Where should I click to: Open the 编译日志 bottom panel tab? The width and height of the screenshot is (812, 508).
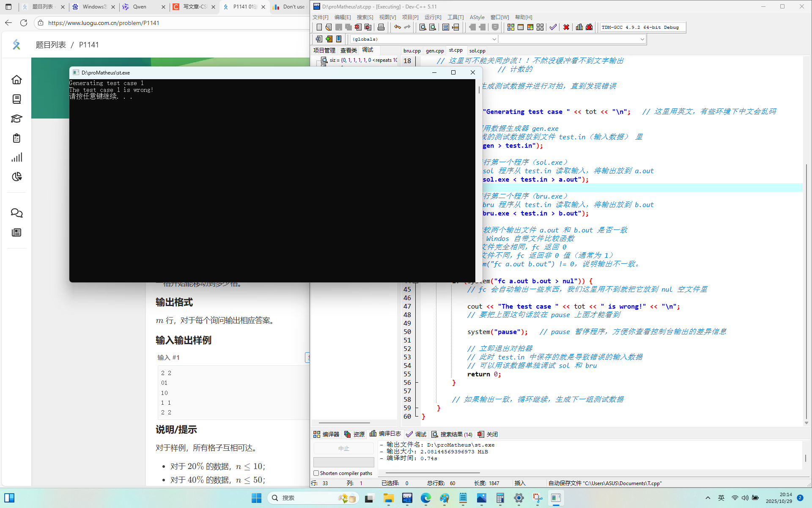(385, 434)
